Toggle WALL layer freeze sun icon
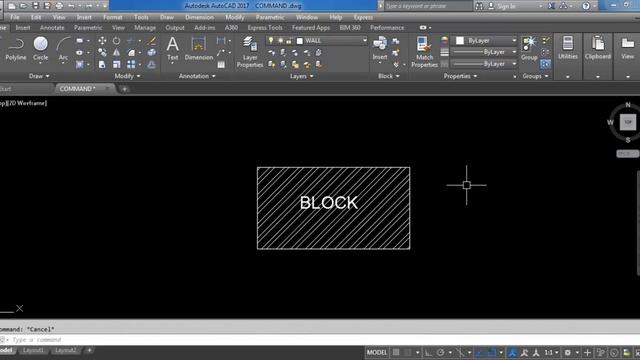The width and height of the screenshot is (640, 360). click(280, 40)
